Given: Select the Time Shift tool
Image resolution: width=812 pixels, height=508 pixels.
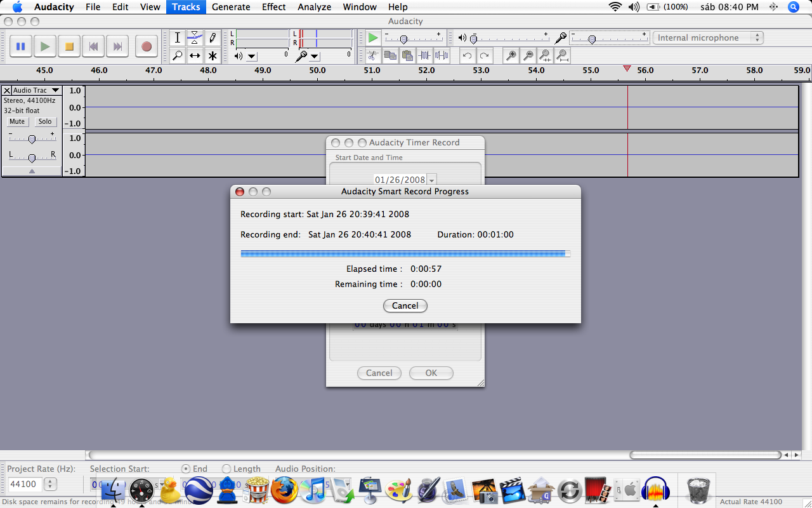Looking at the screenshot, I should pyautogui.click(x=195, y=55).
